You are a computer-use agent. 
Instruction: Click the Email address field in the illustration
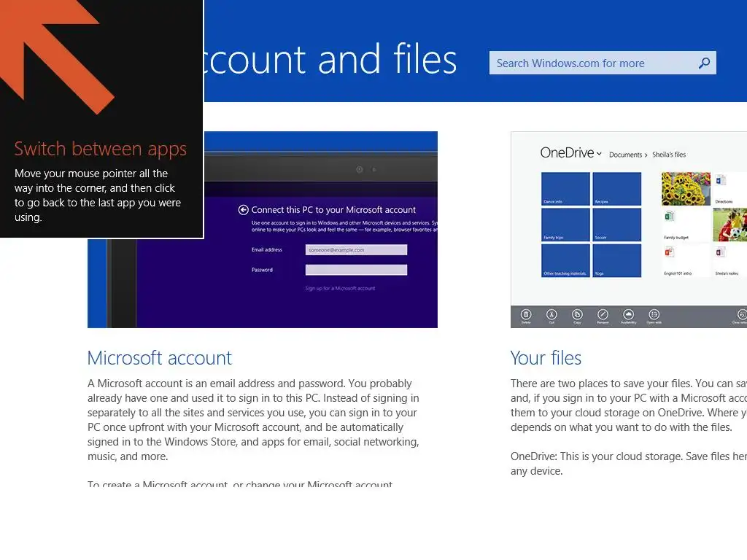(356, 249)
